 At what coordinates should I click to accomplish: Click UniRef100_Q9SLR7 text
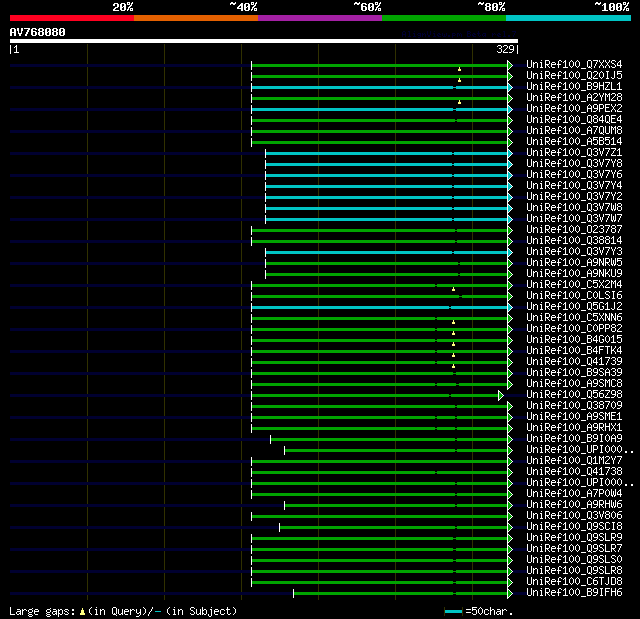pyautogui.click(x=574, y=549)
